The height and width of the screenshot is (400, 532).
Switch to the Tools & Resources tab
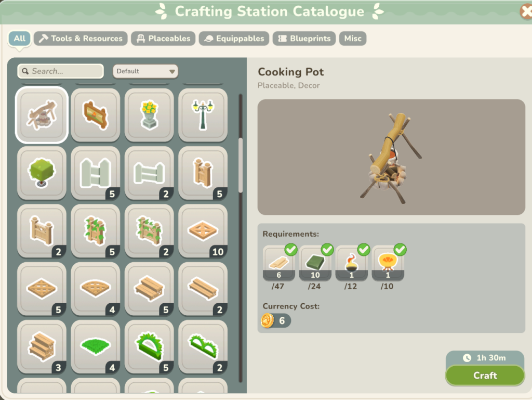(x=81, y=38)
